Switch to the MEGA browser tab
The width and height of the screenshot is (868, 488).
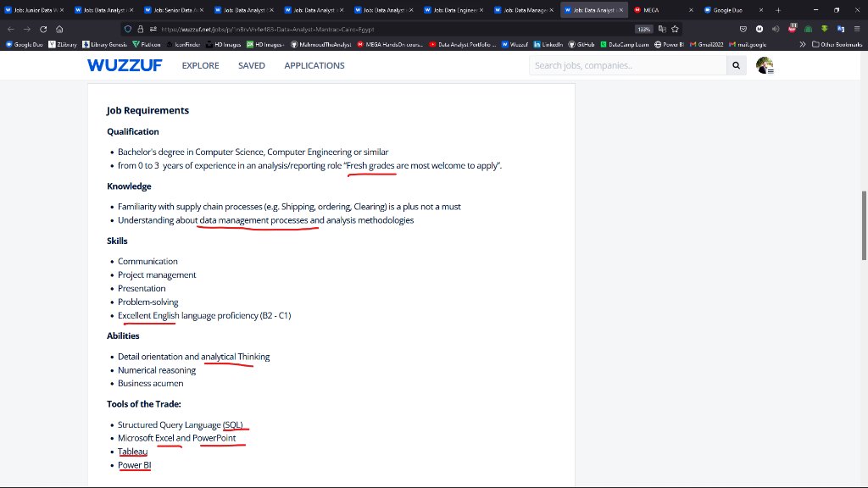pyautogui.click(x=663, y=10)
